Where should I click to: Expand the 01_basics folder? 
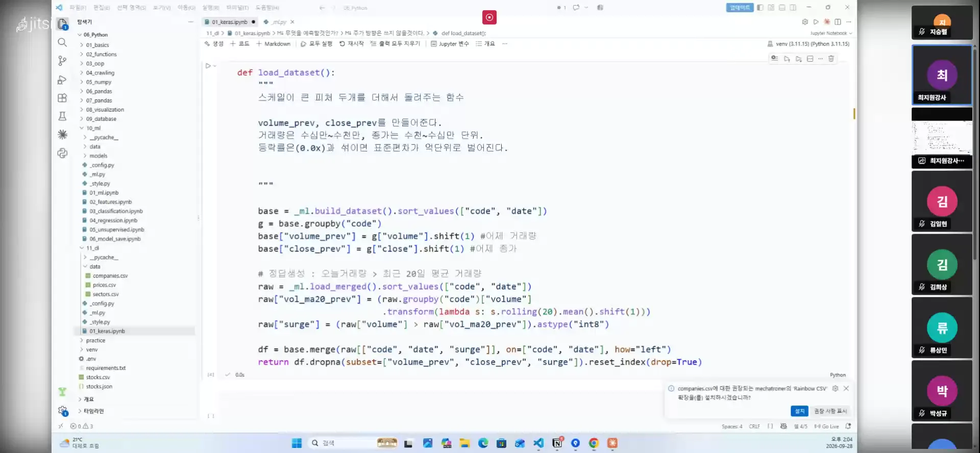[x=97, y=45]
